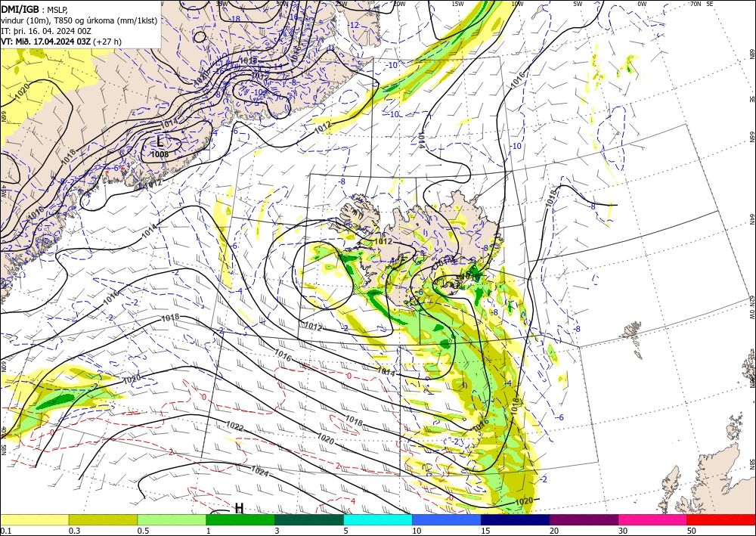
Task: Click the light green 0.5 legend swatch
Action: tap(172, 519)
